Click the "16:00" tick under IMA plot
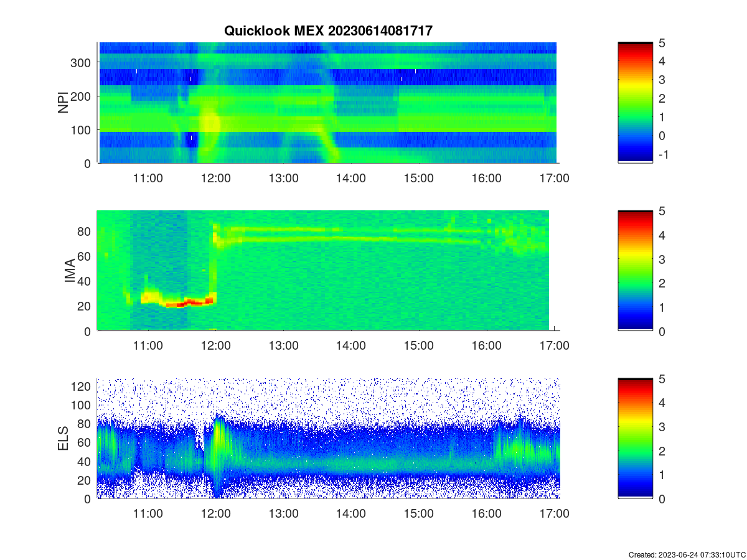The width and height of the screenshot is (747, 560). (x=487, y=346)
